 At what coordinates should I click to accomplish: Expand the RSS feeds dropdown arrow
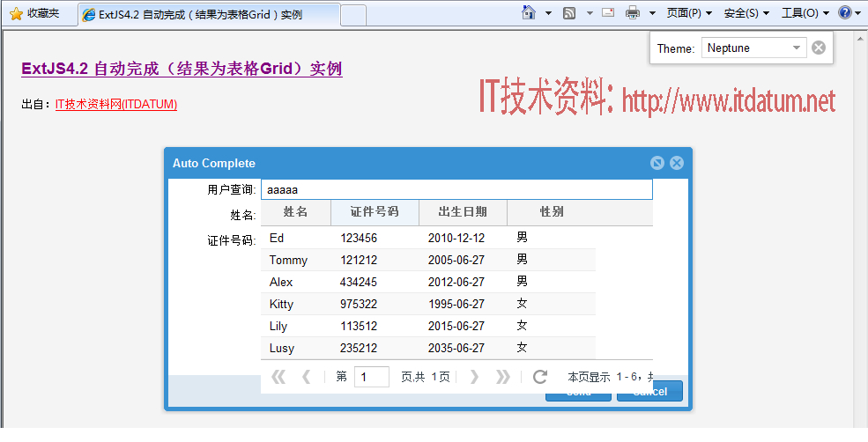pyautogui.click(x=590, y=13)
